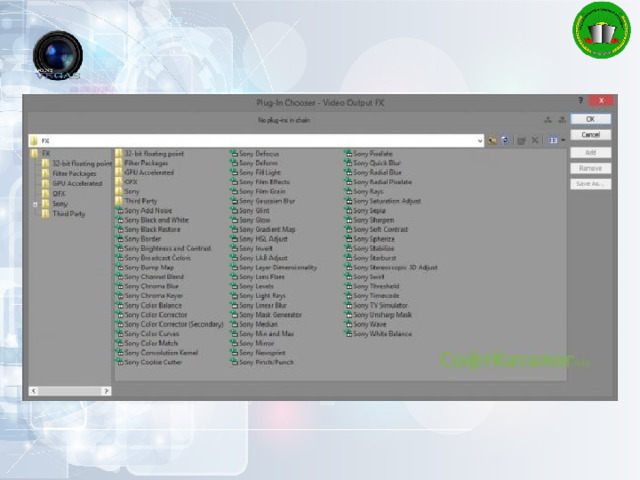This screenshot has height=480, width=640.
Task: Click the Refresh icon in toolbar
Action: [x=505, y=141]
